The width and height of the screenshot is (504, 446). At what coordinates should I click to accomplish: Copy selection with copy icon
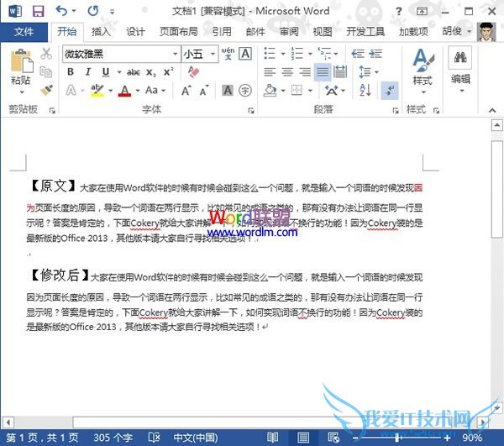tap(46, 71)
